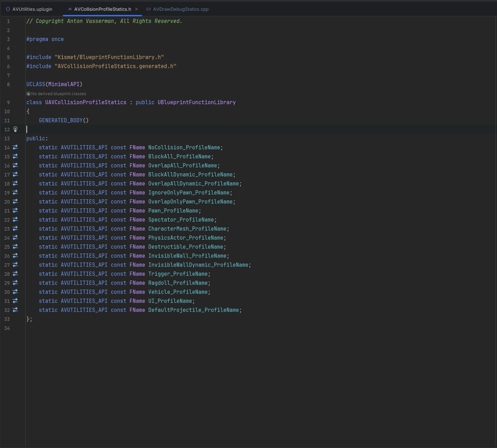497x448 pixels.
Task: Click gutter navigation icon for OverlapOnlyPawn_ProfileName
Action: pos(15,201)
